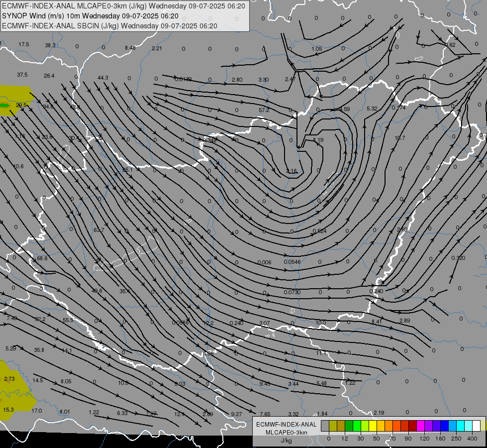Click the map value 17.5
The height and width of the screenshot is (448, 487).
point(23,44)
